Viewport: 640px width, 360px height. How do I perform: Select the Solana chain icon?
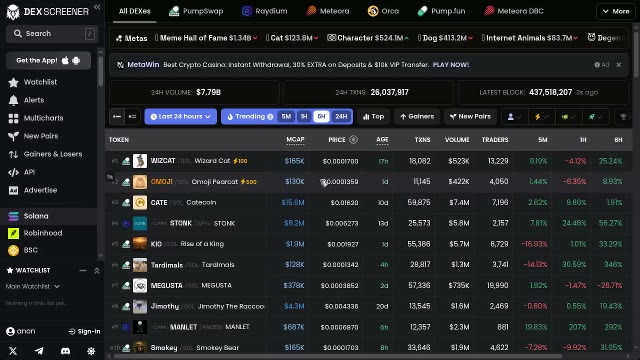tap(13, 216)
